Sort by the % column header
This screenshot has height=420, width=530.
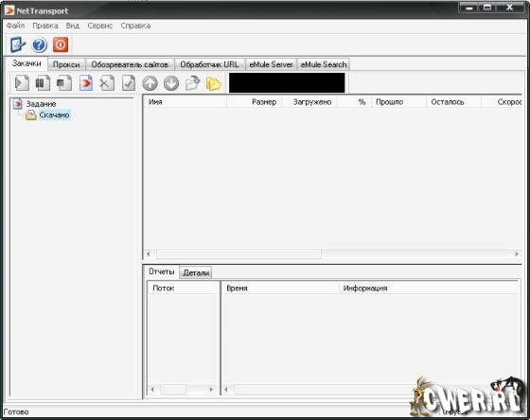click(x=354, y=102)
